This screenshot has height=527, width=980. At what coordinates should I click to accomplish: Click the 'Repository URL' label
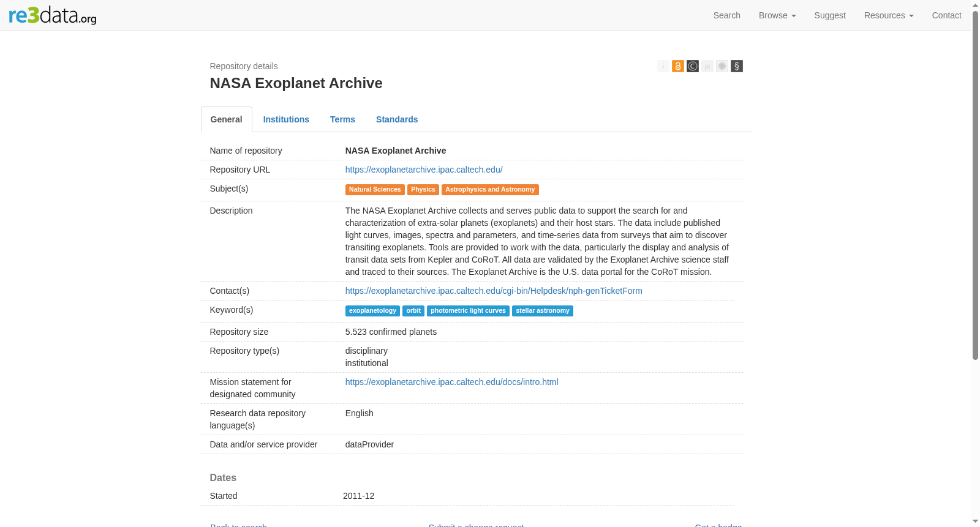(240, 170)
